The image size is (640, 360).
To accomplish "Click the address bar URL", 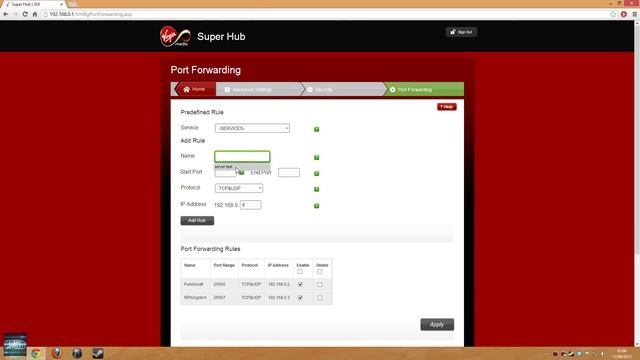I will 91,14.
